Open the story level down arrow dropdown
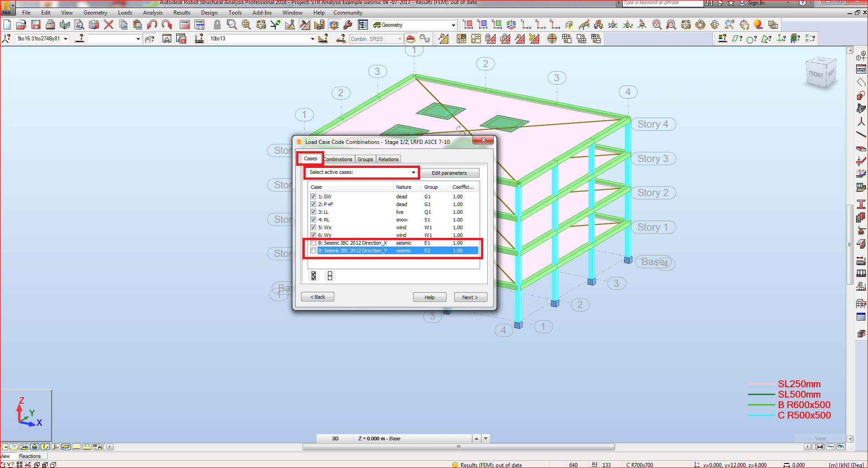 pyautogui.click(x=486, y=438)
